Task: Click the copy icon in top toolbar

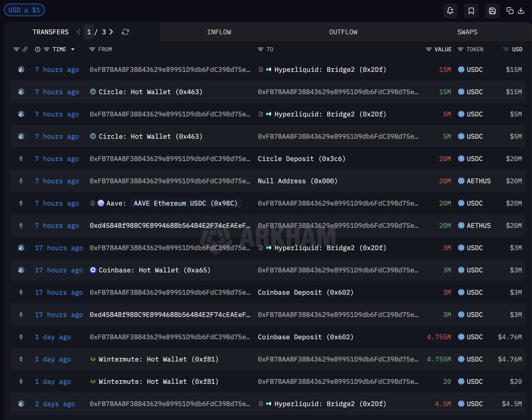Action: pyautogui.click(x=510, y=11)
